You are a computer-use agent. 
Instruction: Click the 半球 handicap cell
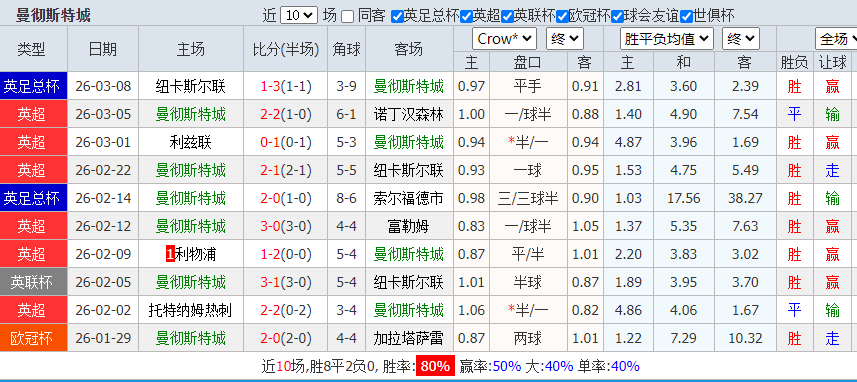click(528, 282)
